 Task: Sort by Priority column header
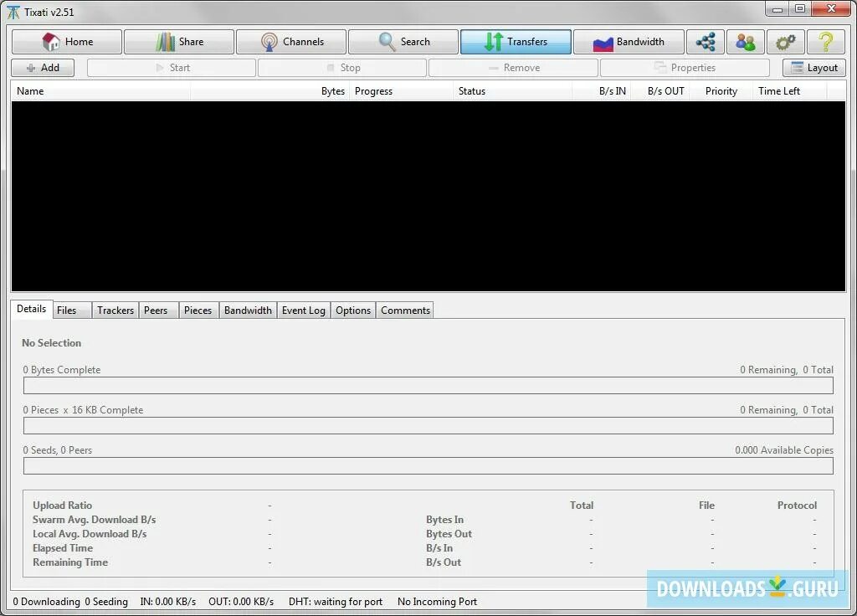721,91
